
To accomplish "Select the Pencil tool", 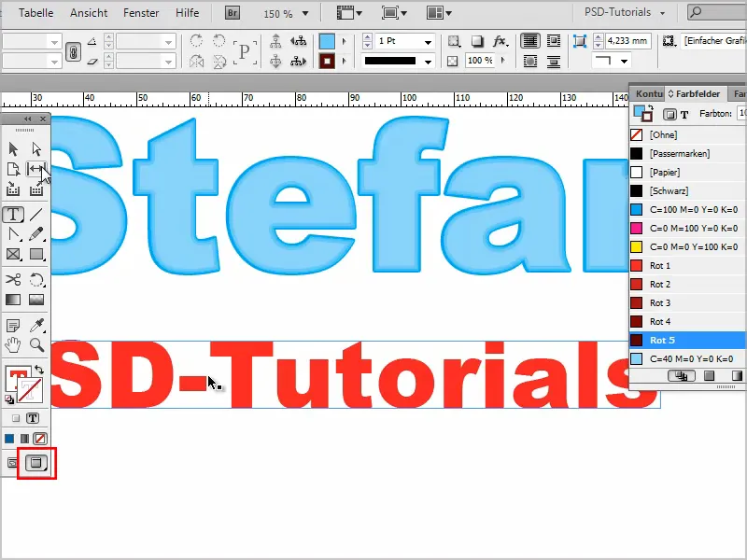I will click(36, 234).
